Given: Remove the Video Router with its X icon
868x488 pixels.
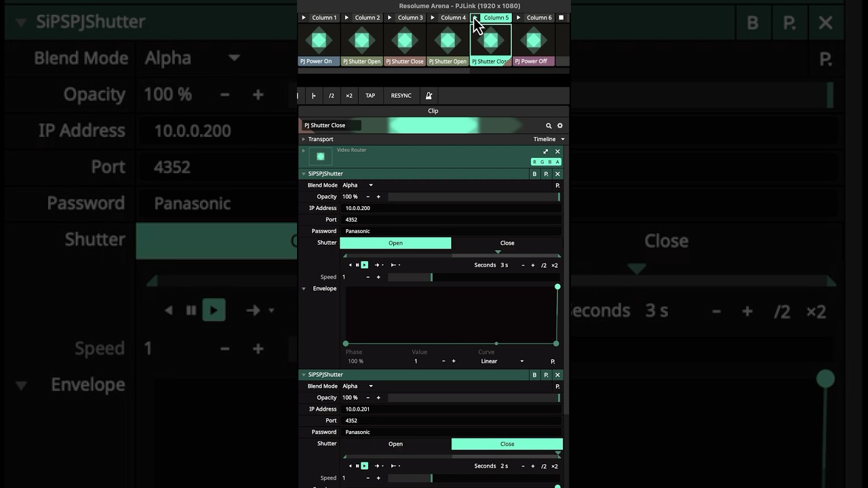Looking at the screenshot, I should 557,152.
